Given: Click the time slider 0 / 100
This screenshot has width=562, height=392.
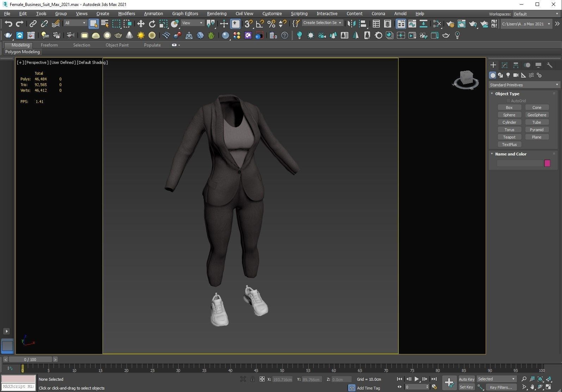Looking at the screenshot, I should pos(30,360).
